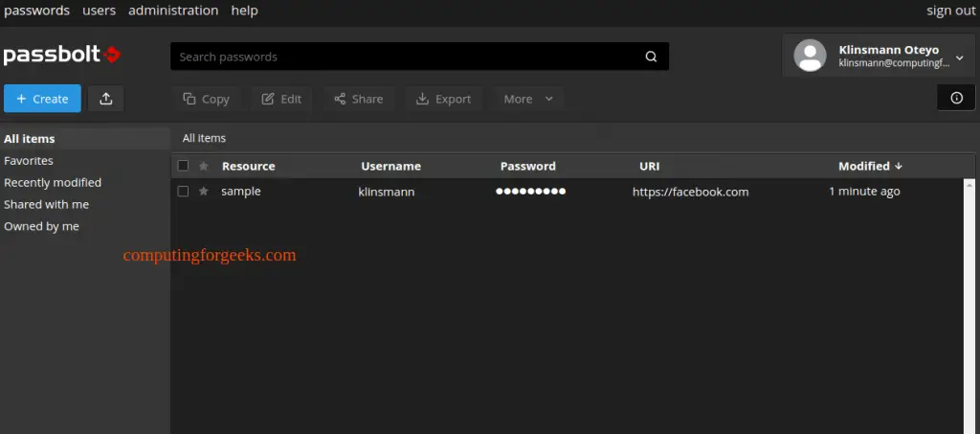Viewport: 980px width, 434px height.
Task: Click the 1 minute ago cell
Action: click(864, 192)
